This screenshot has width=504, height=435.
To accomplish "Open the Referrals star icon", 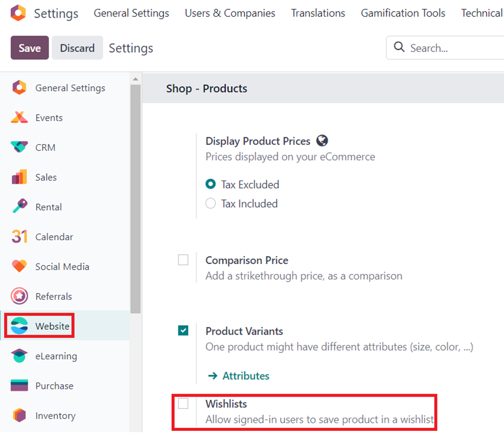I will coord(19,296).
